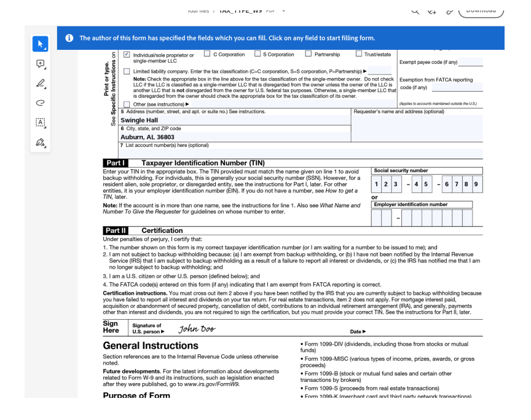
Task: Click the Other (see instructions) text field
Action: 293,104
